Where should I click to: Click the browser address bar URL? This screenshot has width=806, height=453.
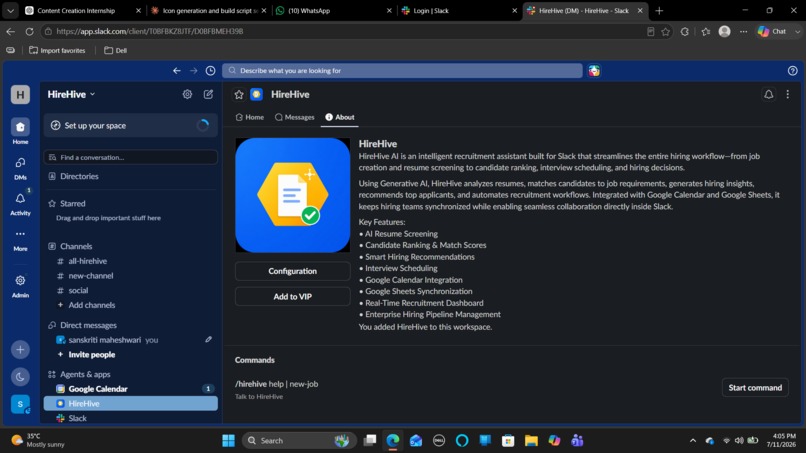(x=149, y=31)
